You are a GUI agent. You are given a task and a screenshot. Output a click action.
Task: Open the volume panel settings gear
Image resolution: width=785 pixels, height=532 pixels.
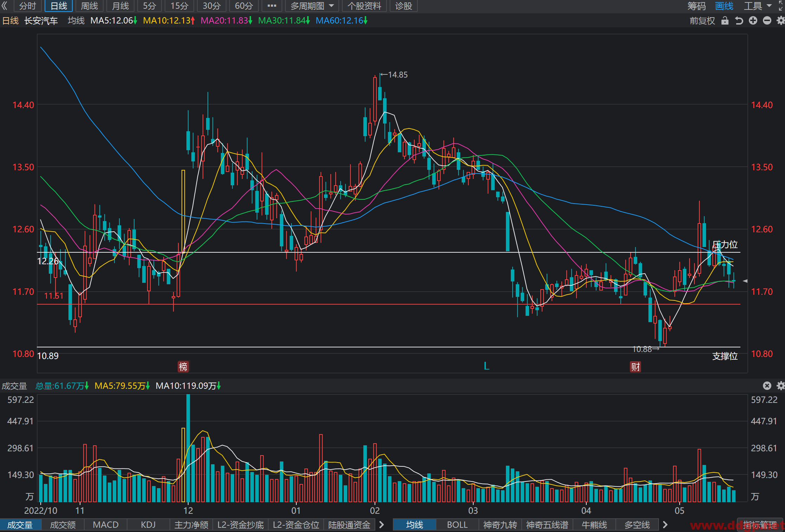click(780, 386)
